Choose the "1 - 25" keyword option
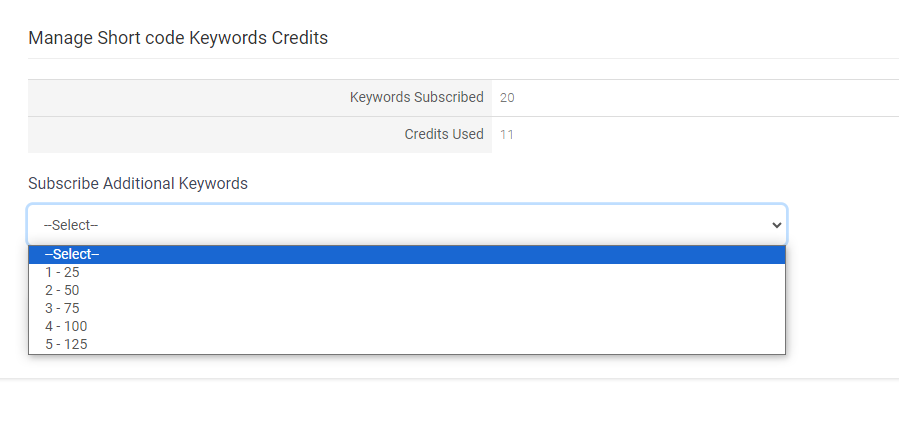 pyautogui.click(x=406, y=272)
